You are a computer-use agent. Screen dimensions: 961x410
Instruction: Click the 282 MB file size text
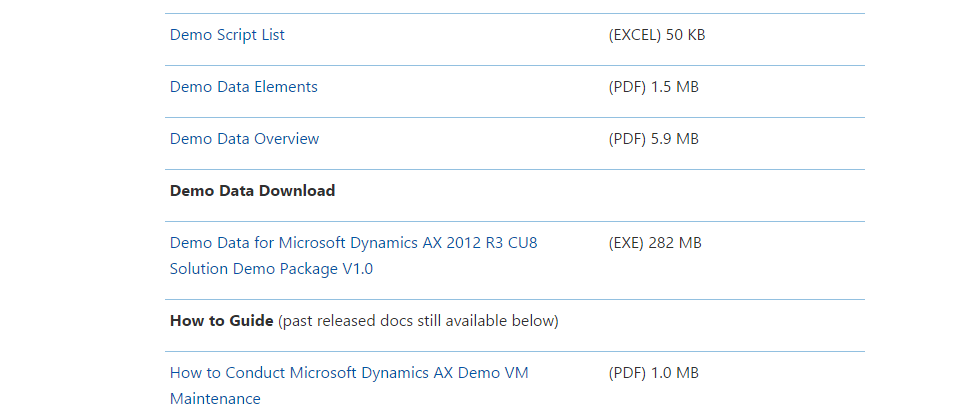(x=676, y=243)
